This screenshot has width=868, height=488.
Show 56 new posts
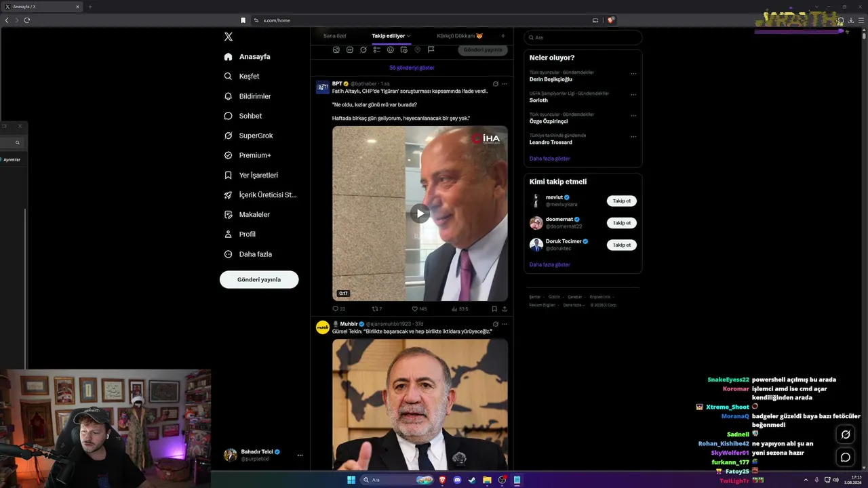(412, 68)
